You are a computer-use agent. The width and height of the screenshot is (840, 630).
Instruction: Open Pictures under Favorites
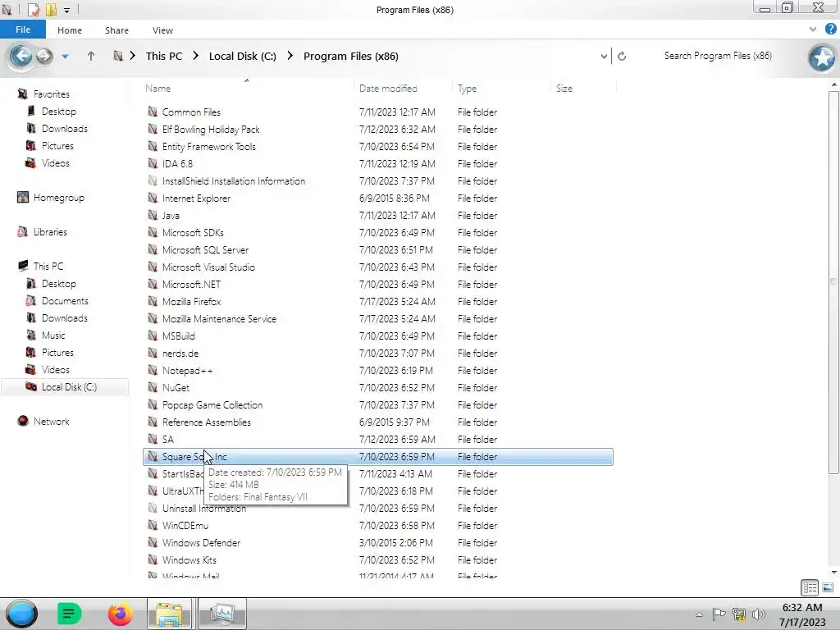57,146
